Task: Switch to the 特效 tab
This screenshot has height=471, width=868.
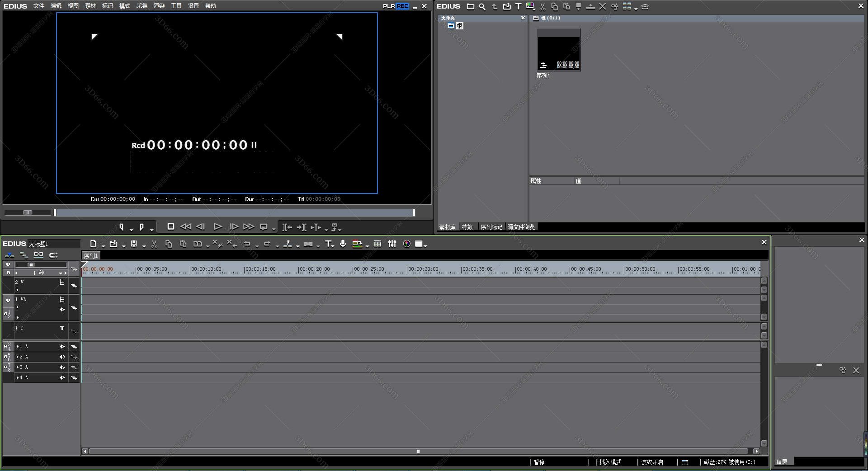Action: (x=467, y=227)
